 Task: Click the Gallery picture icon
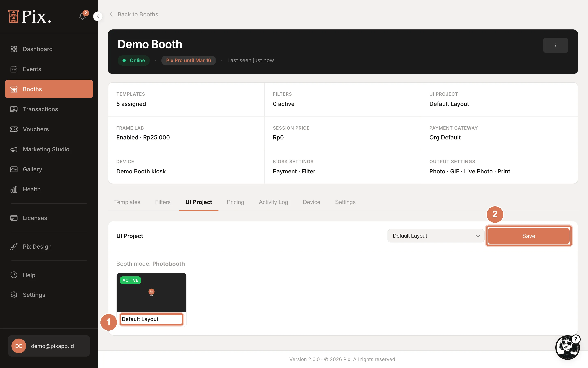(x=14, y=169)
